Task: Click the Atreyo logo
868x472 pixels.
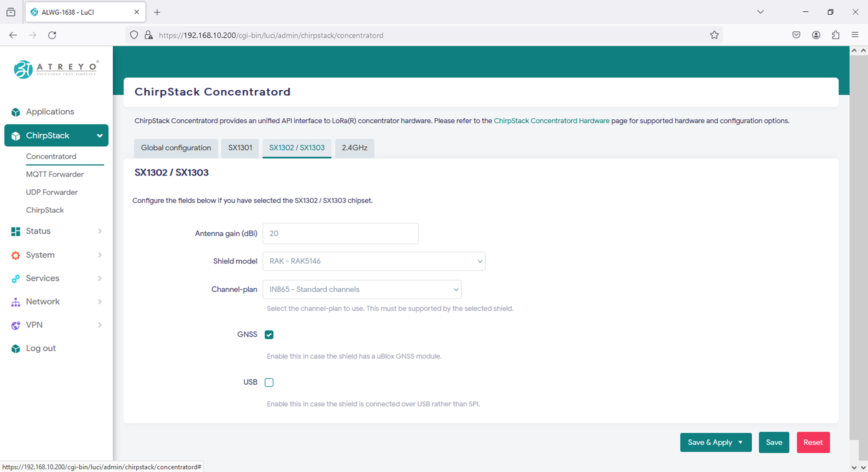Action: [56, 69]
